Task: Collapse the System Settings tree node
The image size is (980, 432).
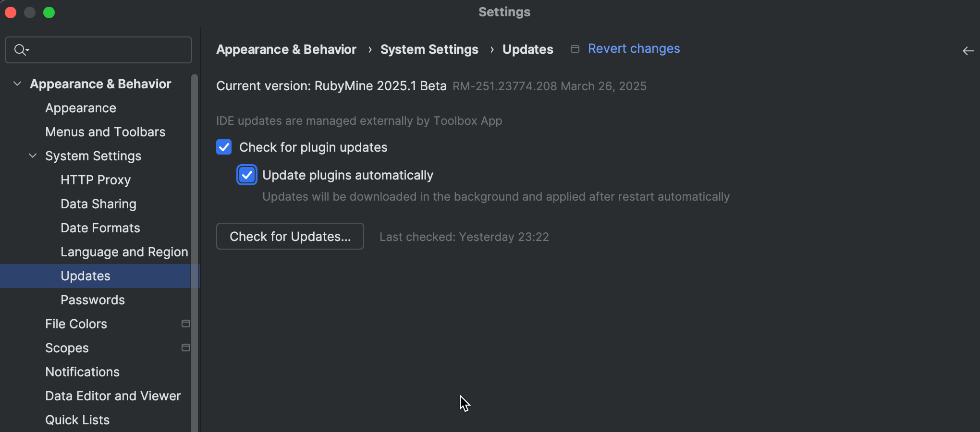Action: pos(33,156)
